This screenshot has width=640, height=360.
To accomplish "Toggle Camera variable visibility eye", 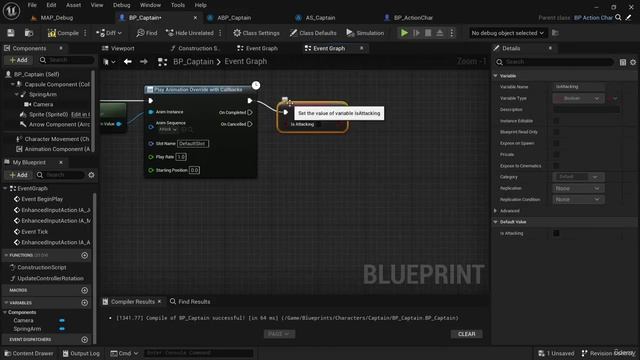I will 62,321.
